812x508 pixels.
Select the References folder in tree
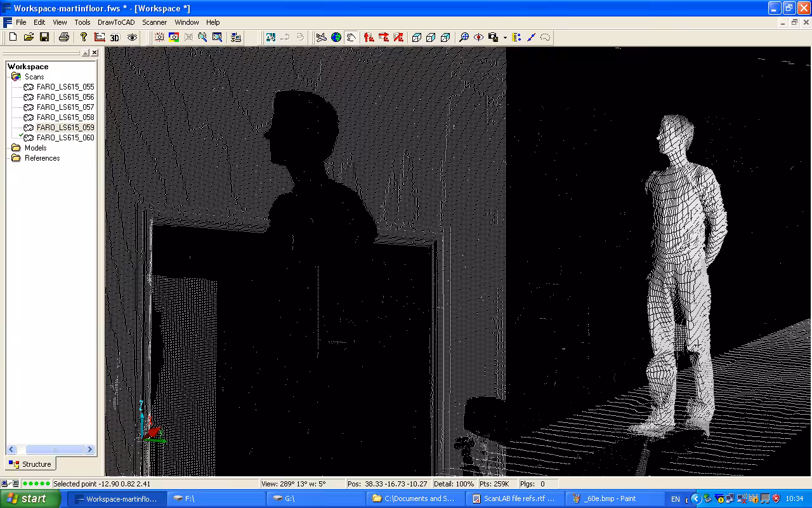(x=42, y=158)
